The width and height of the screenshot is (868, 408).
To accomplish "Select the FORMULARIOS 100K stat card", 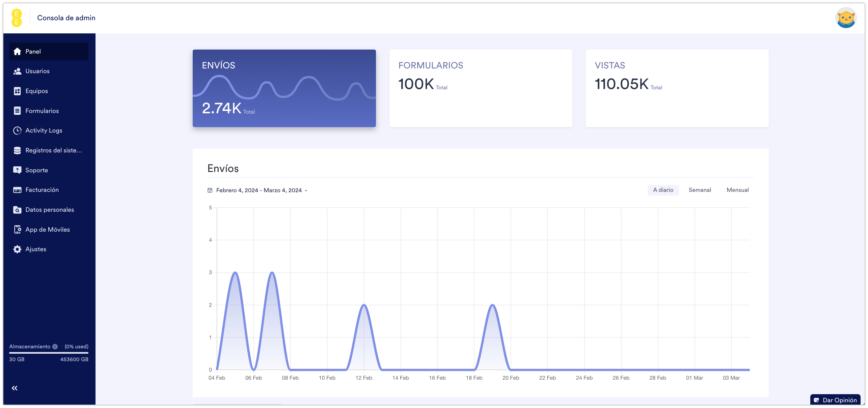I will (x=481, y=88).
